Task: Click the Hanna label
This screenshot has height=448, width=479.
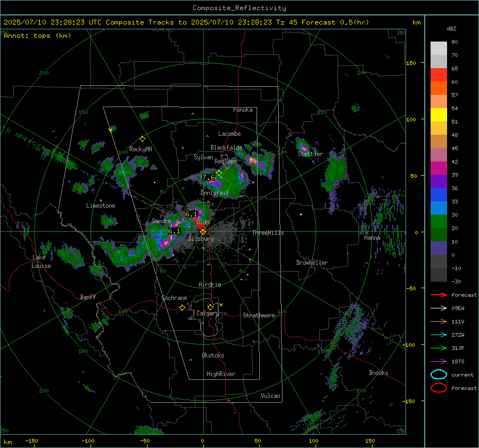Action: pyautogui.click(x=372, y=238)
